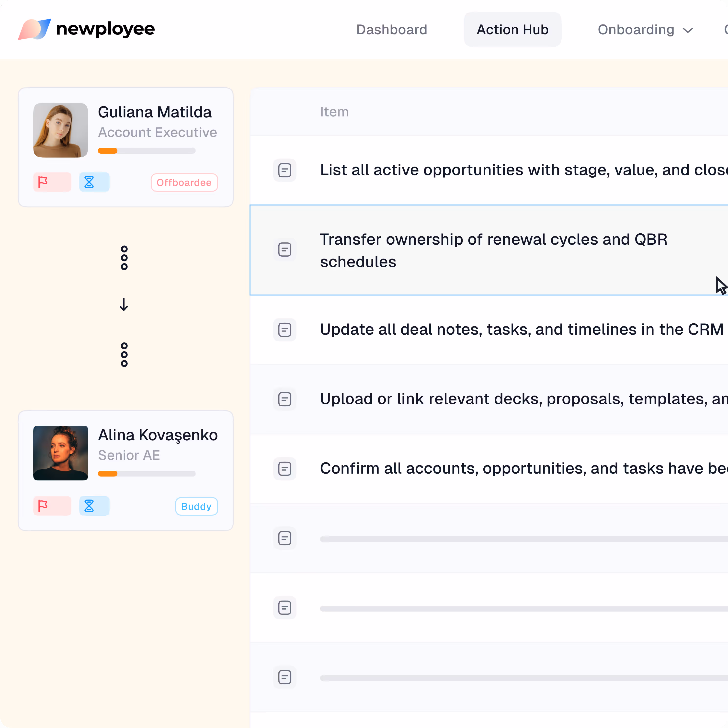The width and height of the screenshot is (728, 728).
Task: Click the document icon beside the CRM update task
Action: (284, 329)
